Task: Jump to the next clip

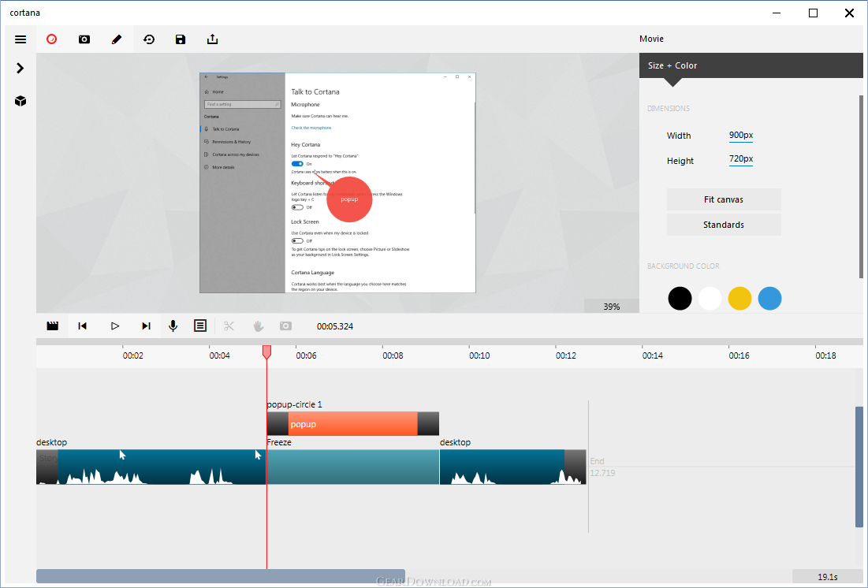Action: pos(146,326)
